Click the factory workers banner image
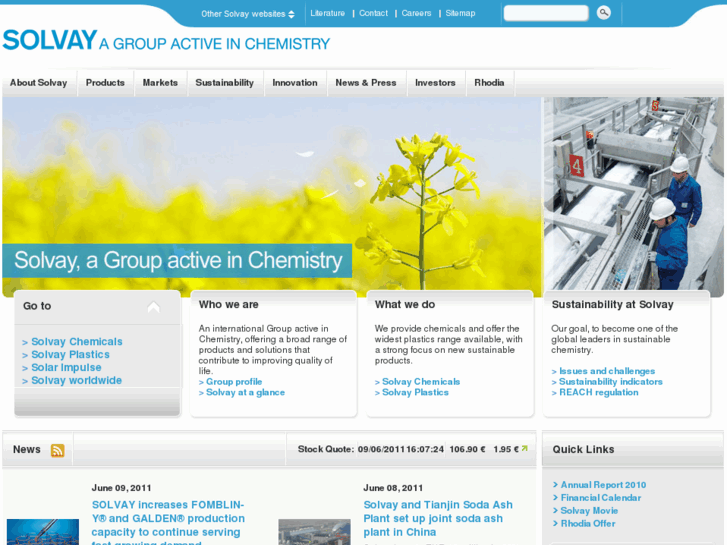The image size is (727, 545). click(x=634, y=195)
